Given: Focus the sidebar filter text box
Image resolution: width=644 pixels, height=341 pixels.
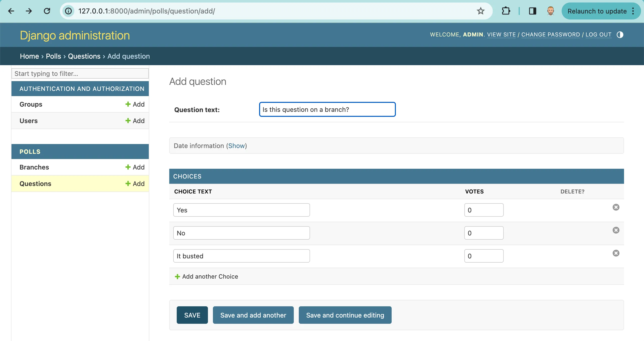Looking at the screenshot, I should [x=80, y=73].
